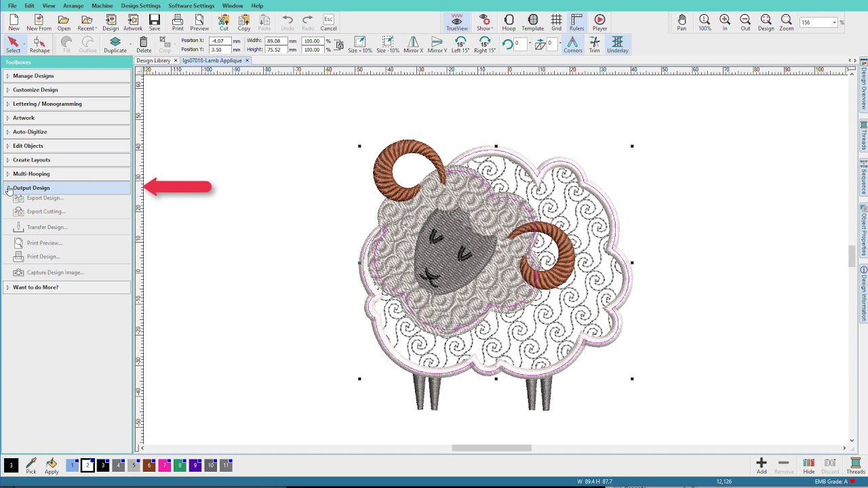Choose the Reshape tool

(39, 45)
